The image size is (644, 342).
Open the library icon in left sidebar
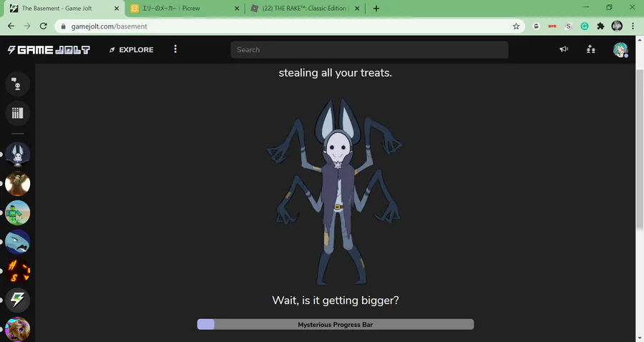(x=17, y=113)
